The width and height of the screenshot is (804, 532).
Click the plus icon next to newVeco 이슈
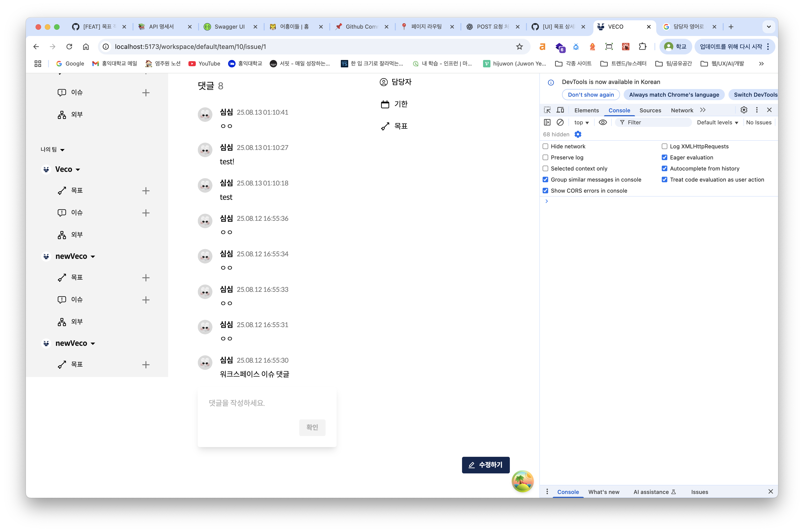point(146,300)
